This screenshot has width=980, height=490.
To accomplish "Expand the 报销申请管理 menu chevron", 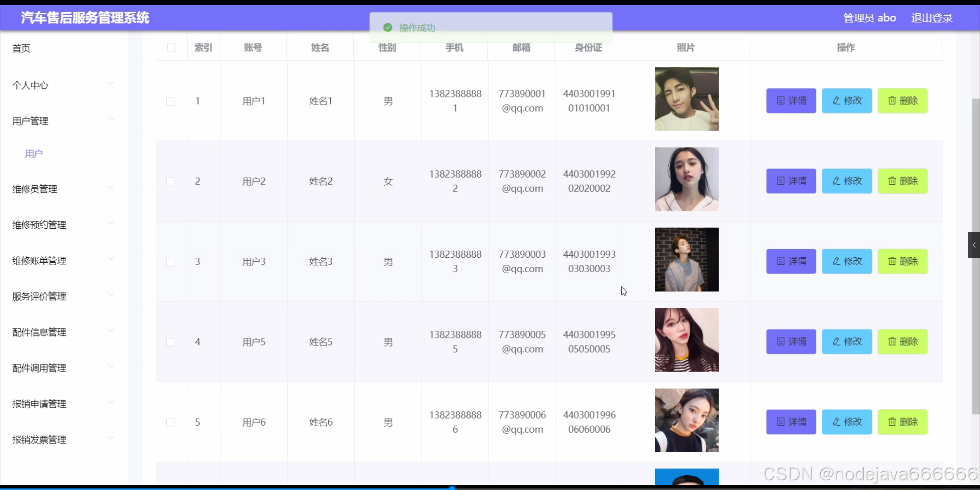I will pos(111,402).
